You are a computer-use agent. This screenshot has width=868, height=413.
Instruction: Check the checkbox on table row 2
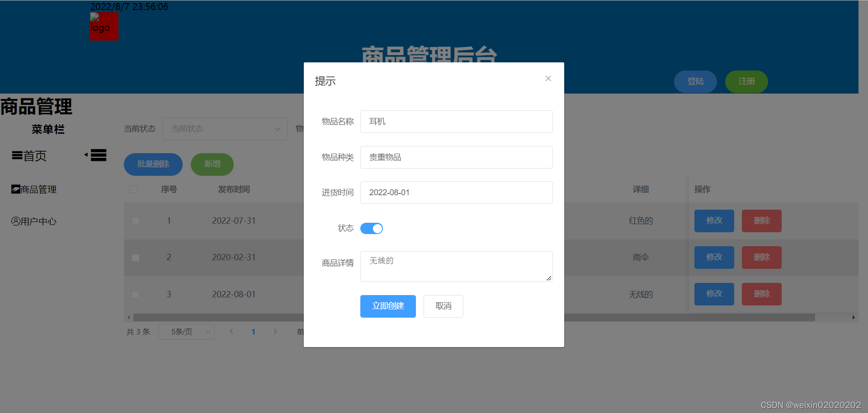[x=135, y=258]
